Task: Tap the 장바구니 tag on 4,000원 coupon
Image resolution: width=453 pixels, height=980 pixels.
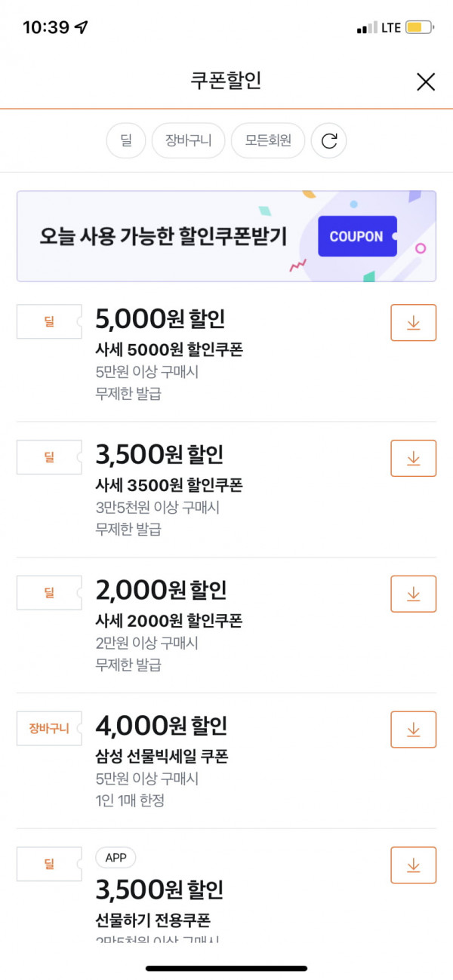Action: coord(49,728)
